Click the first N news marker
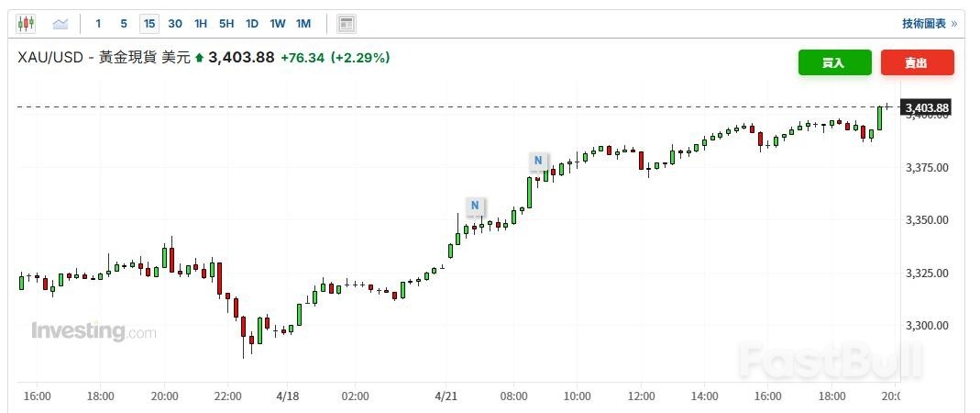Image resolution: width=980 pixels, height=413 pixels. click(475, 205)
